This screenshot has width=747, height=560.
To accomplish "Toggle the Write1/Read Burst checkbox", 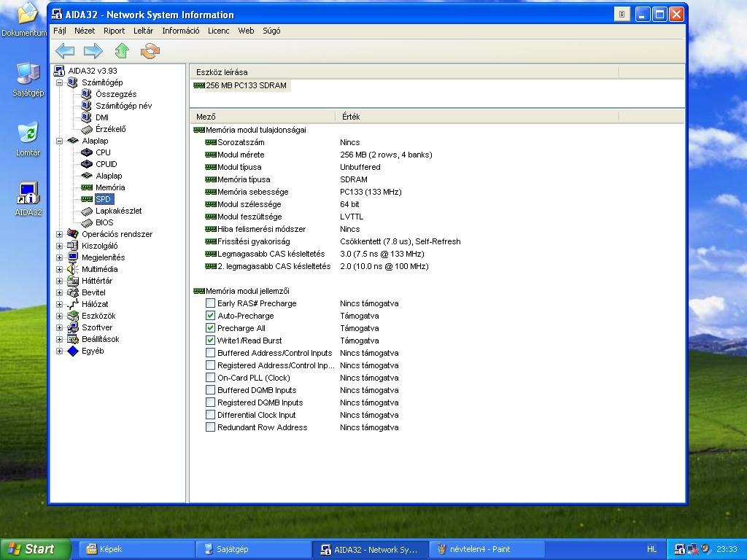I will [210, 340].
